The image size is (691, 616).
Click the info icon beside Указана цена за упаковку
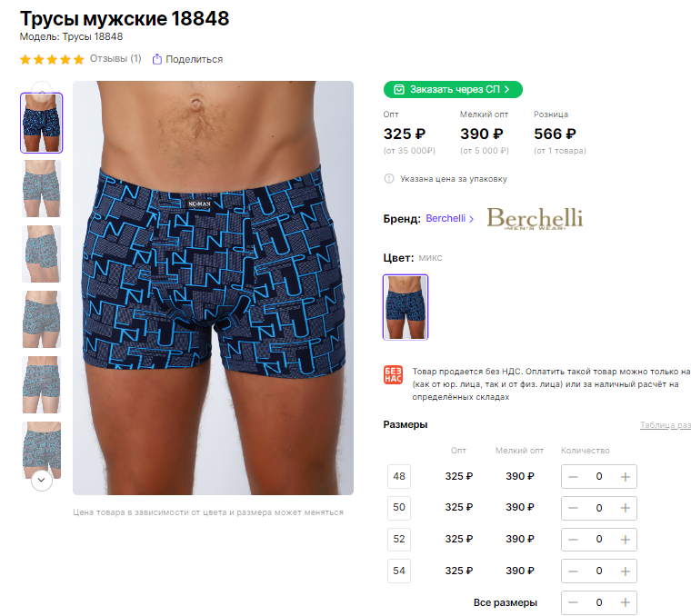[x=389, y=179]
